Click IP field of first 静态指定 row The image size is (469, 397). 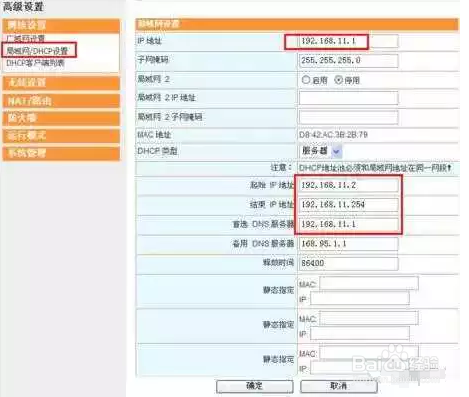point(360,299)
